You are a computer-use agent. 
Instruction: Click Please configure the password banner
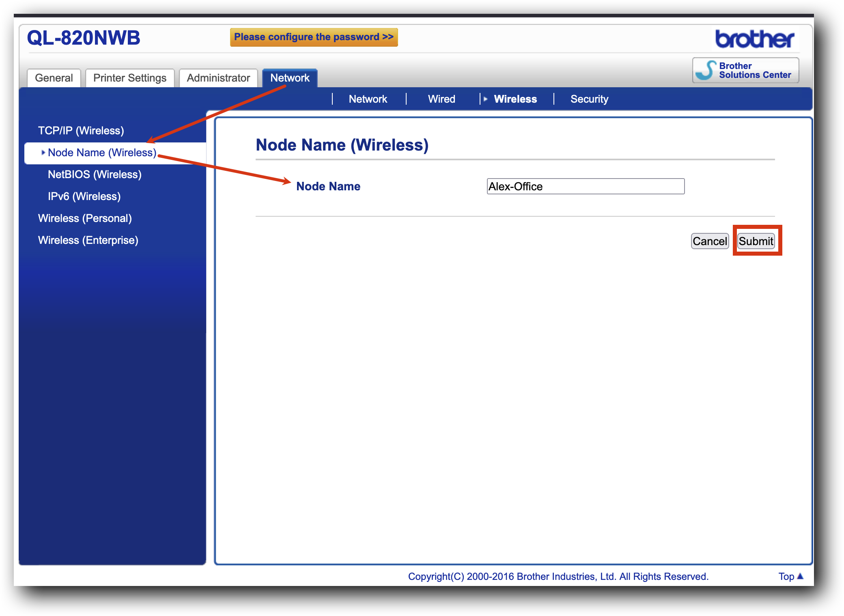point(314,37)
